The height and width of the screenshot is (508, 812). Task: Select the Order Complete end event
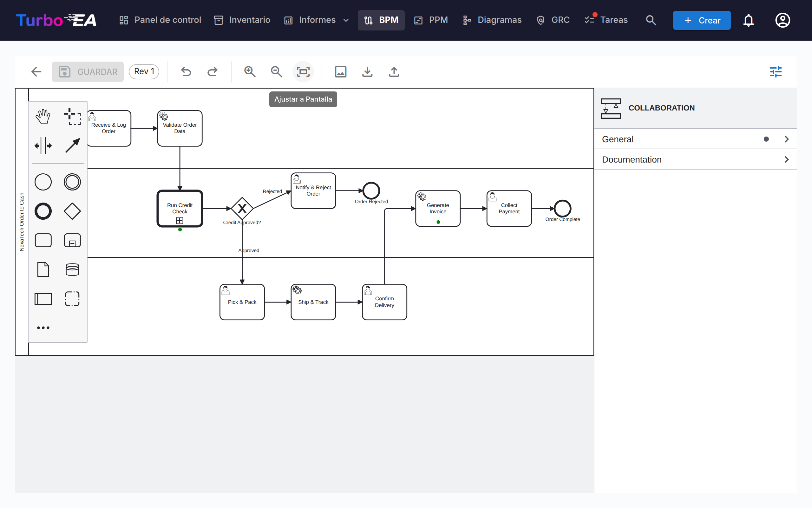[x=563, y=208]
